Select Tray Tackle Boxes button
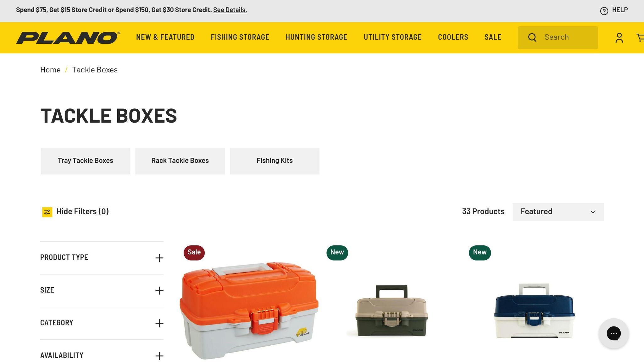644x362 pixels. pos(85,161)
